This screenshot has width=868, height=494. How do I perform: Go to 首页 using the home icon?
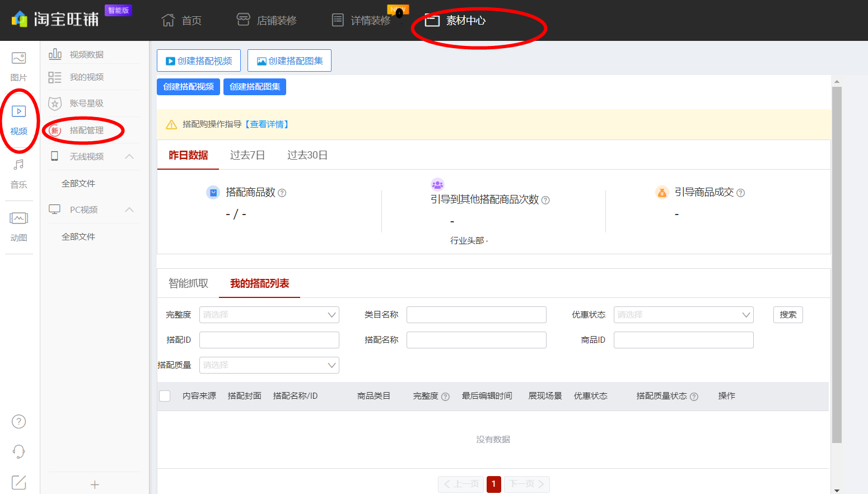coord(181,20)
